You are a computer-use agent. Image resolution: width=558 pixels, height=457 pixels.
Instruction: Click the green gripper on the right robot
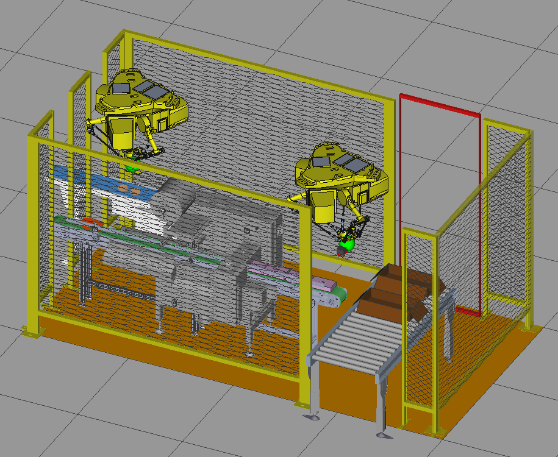[x=346, y=245]
